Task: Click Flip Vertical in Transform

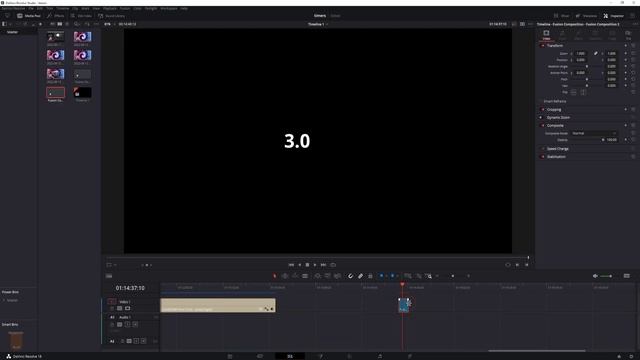Action: (x=583, y=92)
